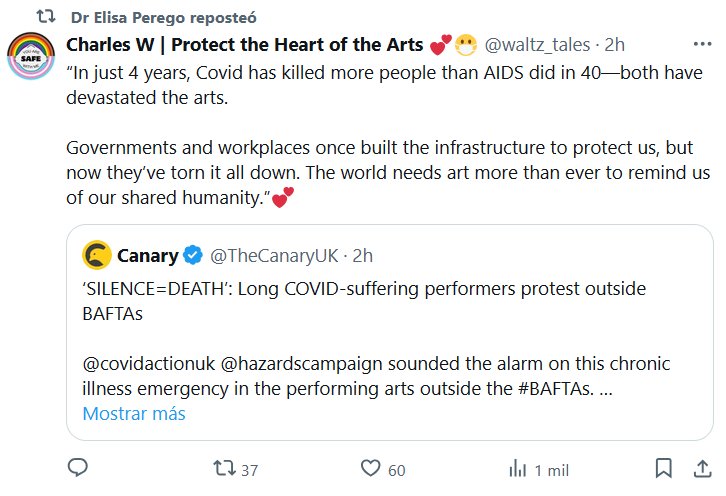View tweet analytics bar chart icon
The image size is (726, 496).
[x=518, y=468]
